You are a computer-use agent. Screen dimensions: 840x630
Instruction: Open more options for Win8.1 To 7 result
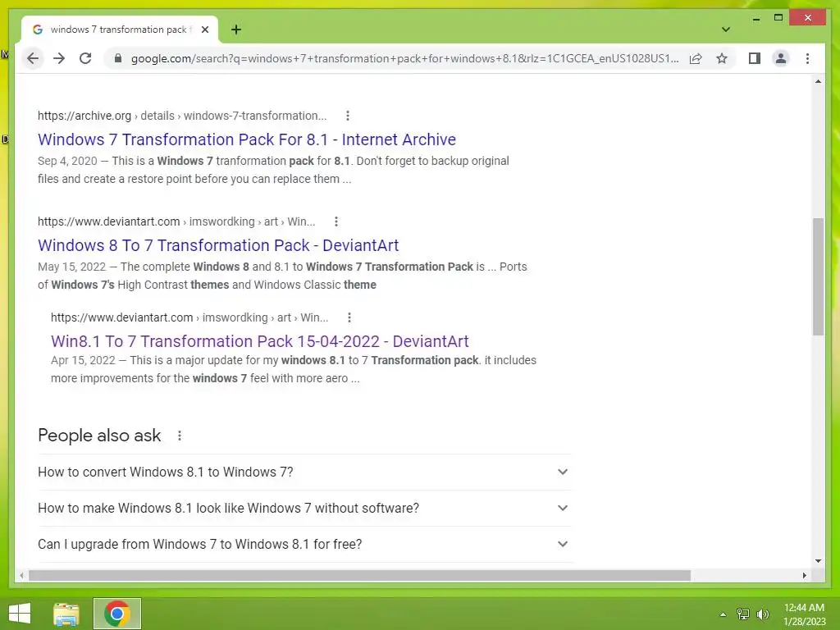click(349, 317)
